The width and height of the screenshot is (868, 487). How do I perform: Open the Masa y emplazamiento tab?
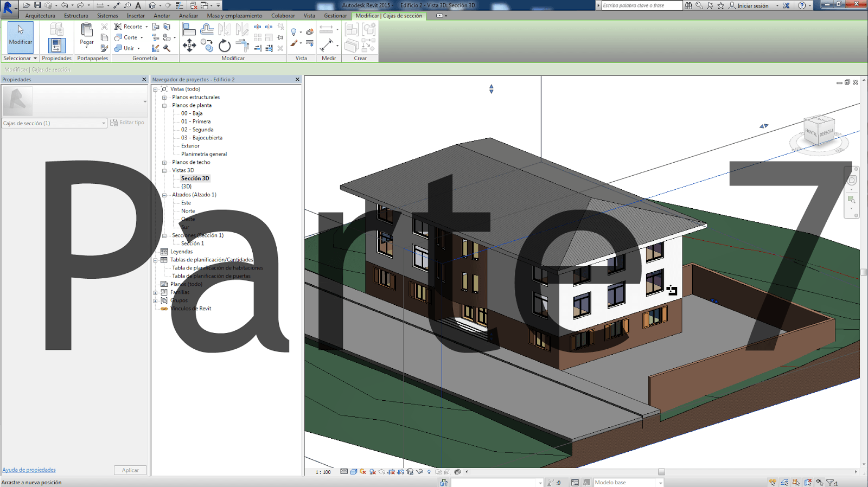pyautogui.click(x=234, y=16)
